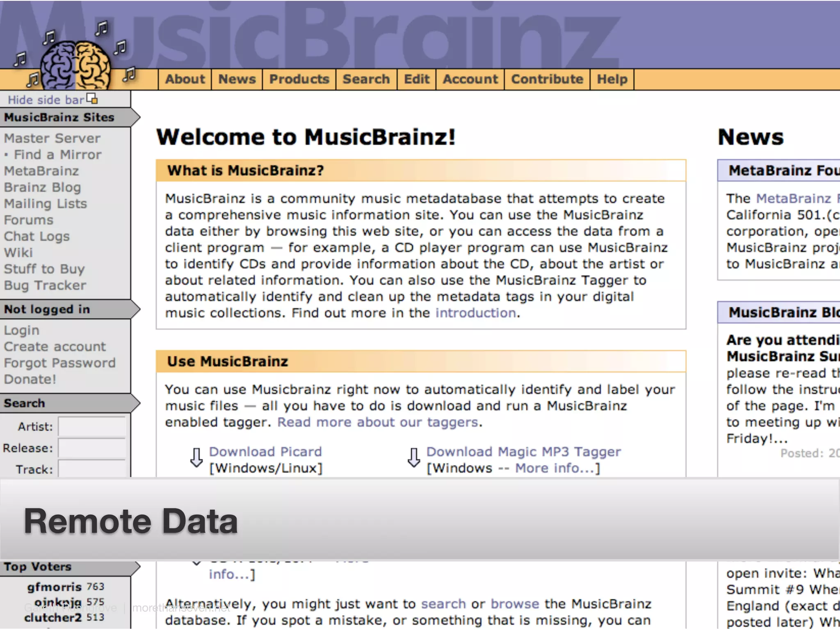Click Download Magic MP3 Tagger link
Screen dimensions: 840x630
coord(524,452)
